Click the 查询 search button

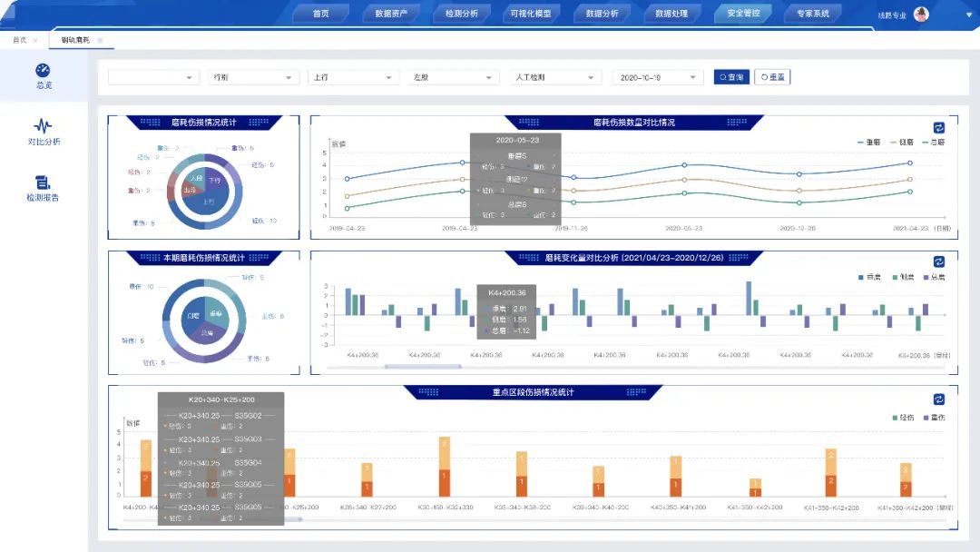click(731, 77)
